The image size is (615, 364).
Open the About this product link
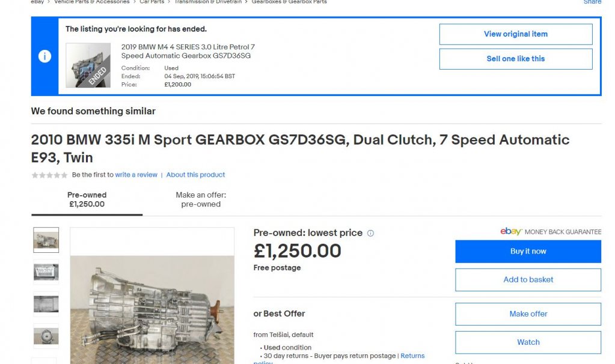click(x=195, y=175)
